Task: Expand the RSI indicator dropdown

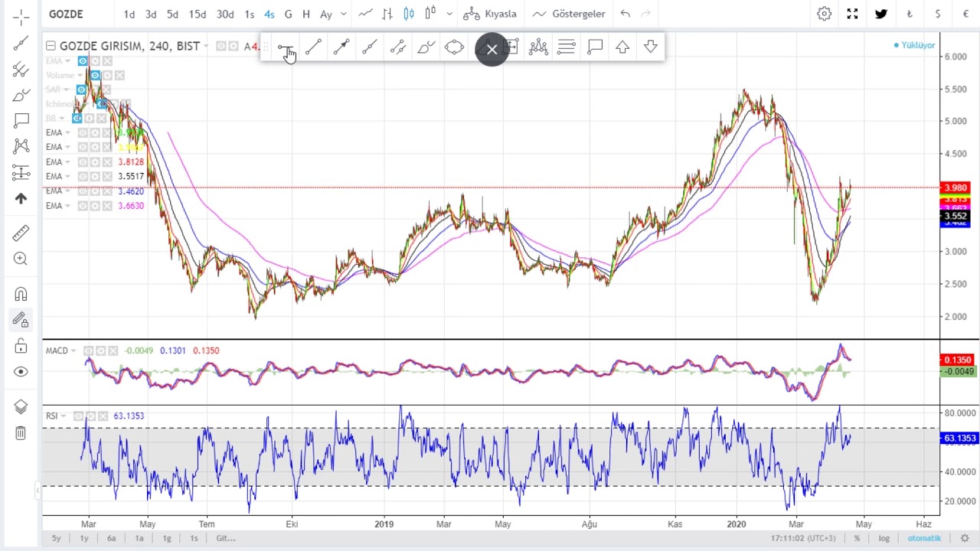Action: coord(64,416)
